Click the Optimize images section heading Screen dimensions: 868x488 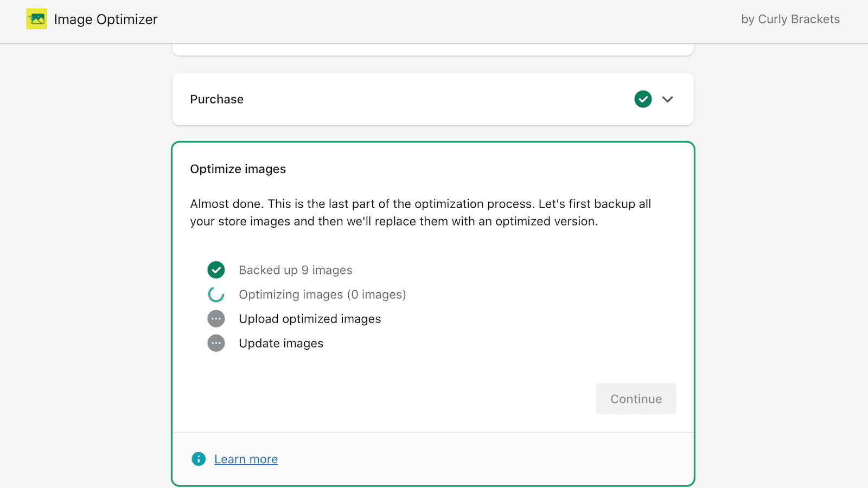238,169
